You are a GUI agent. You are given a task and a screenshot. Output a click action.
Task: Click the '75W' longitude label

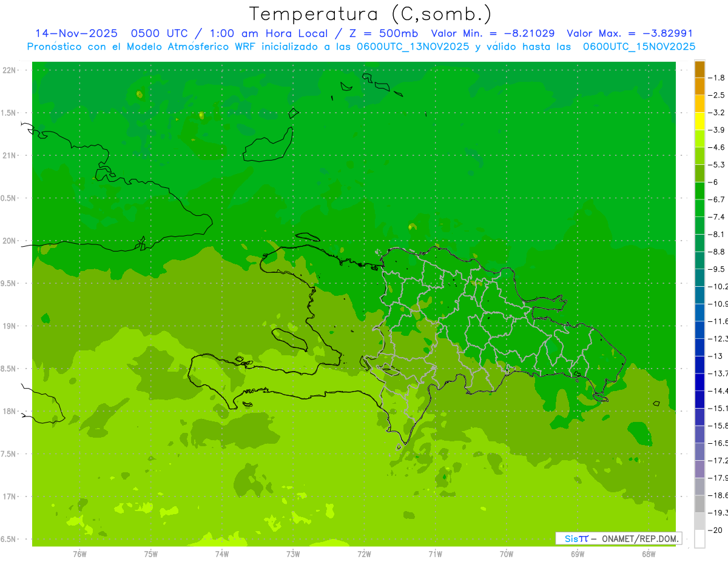[x=151, y=554]
